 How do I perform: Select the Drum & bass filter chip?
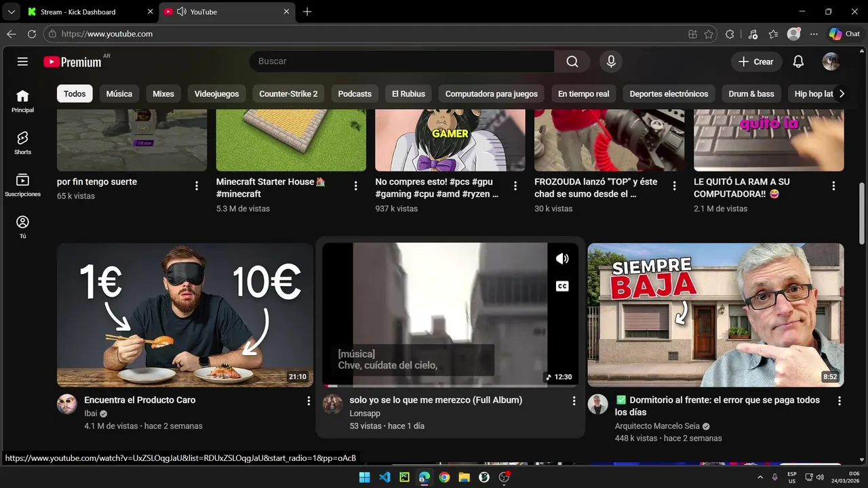[751, 94]
